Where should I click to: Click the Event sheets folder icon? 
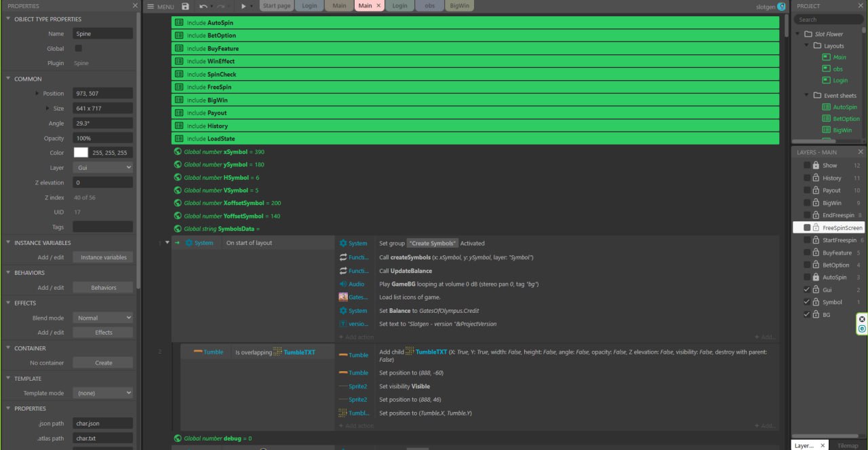coord(817,96)
